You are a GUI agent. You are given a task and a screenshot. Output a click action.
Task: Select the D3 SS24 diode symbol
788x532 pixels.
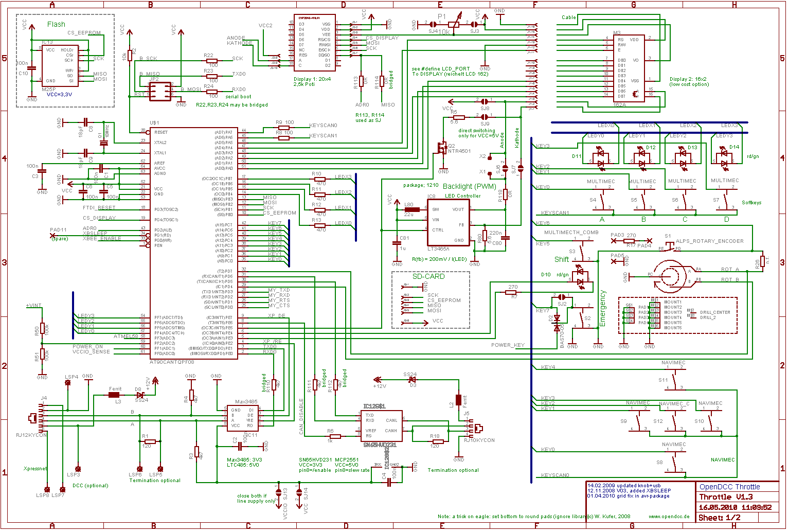(x=412, y=379)
